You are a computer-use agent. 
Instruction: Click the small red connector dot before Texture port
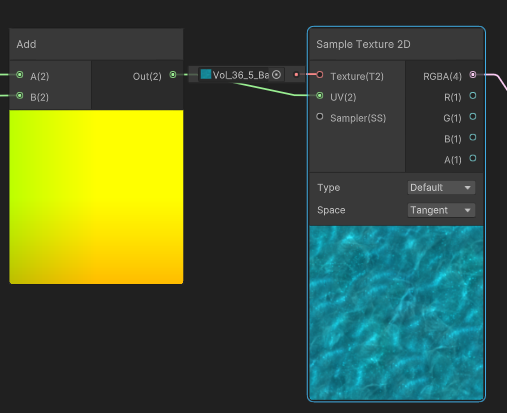(x=296, y=75)
